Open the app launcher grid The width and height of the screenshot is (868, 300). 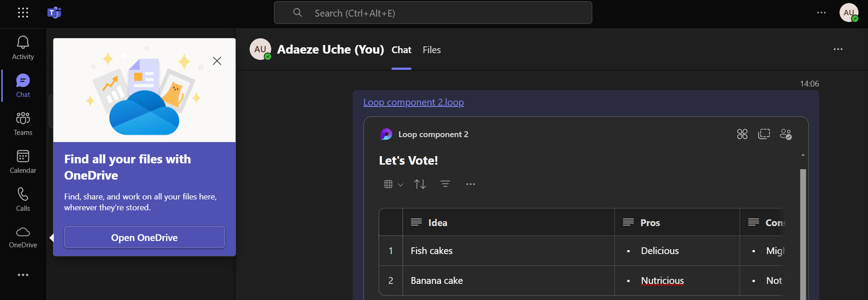(23, 13)
